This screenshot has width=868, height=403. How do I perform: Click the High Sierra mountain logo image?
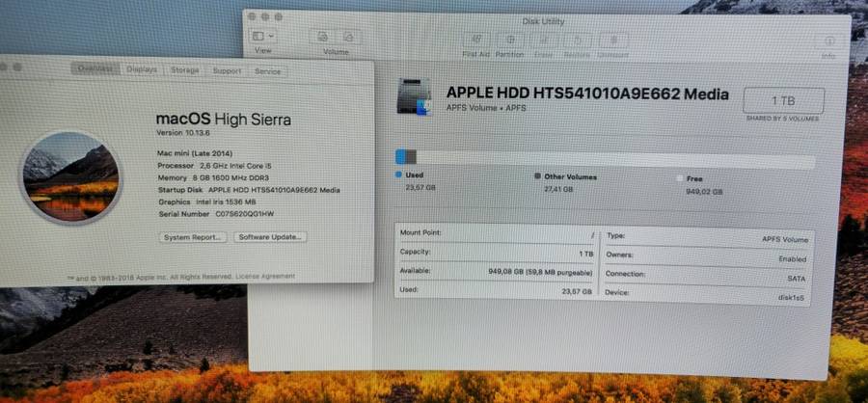click(x=70, y=176)
